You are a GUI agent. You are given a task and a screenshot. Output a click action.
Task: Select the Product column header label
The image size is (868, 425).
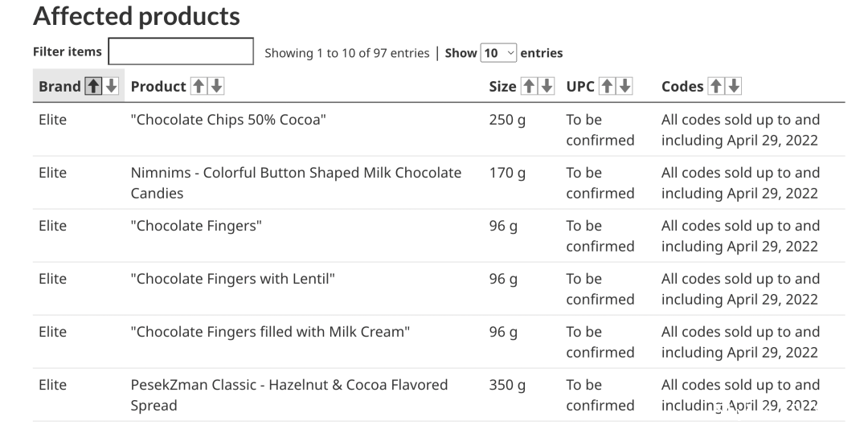coord(158,86)
